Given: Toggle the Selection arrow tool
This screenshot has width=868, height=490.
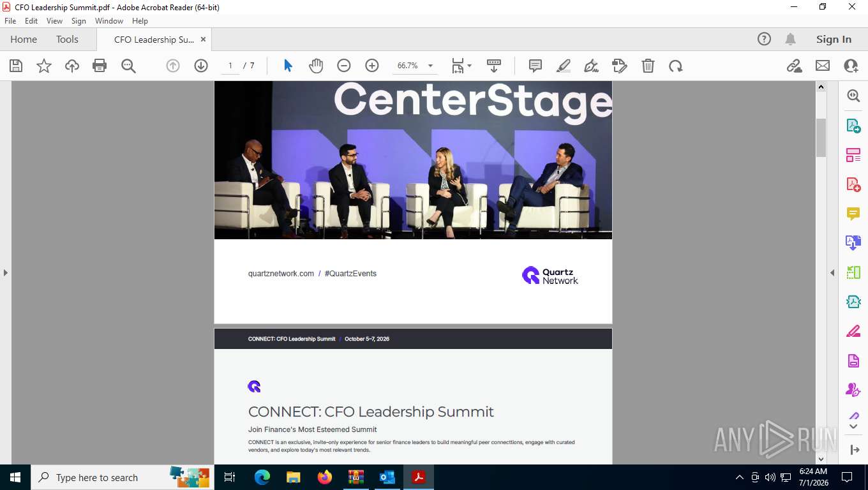Looking at the screenshot, I should pos(288,66).
